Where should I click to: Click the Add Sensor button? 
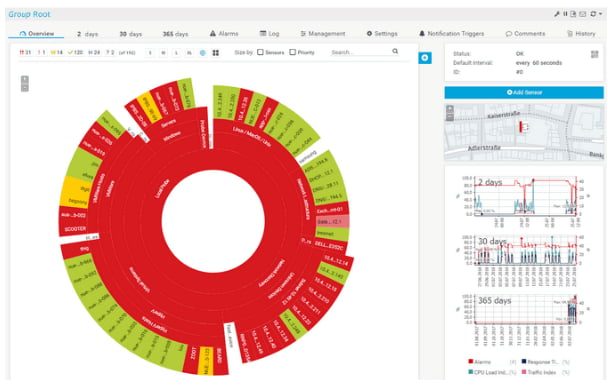[524, 92]
